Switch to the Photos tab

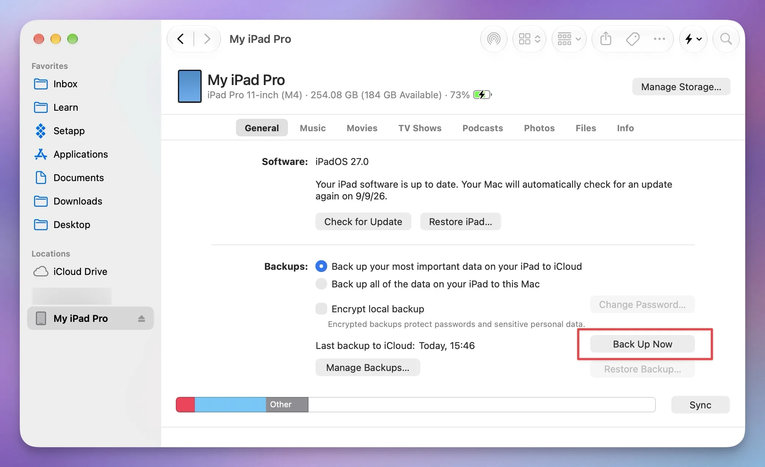[539, 128]
